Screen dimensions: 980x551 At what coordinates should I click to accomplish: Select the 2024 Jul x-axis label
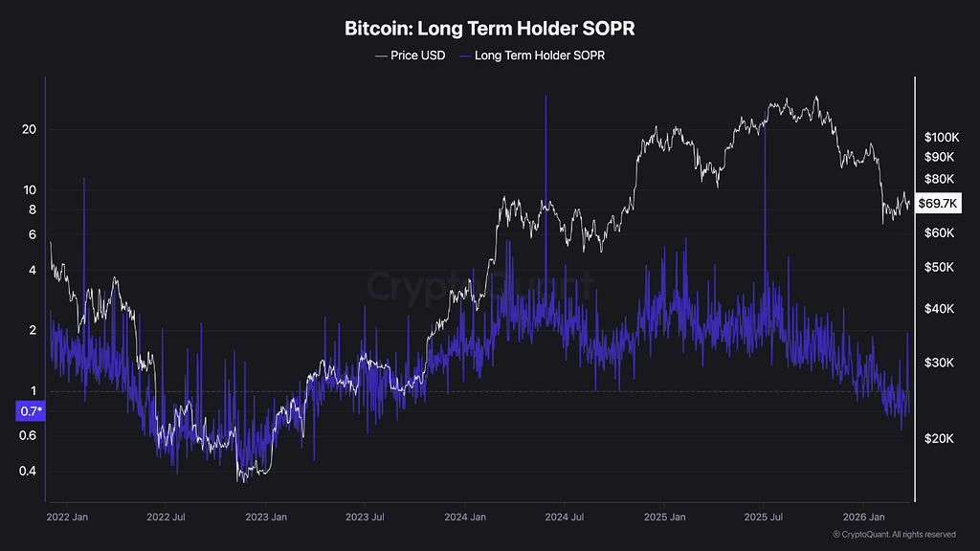click(x=565, y=518)
